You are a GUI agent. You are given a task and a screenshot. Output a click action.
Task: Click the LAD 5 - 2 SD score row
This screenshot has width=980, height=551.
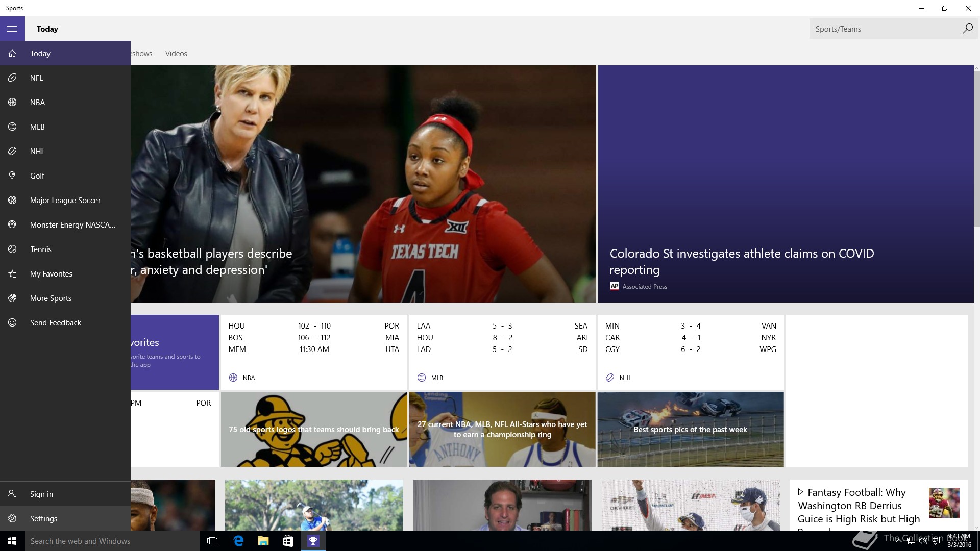point(502,349)
